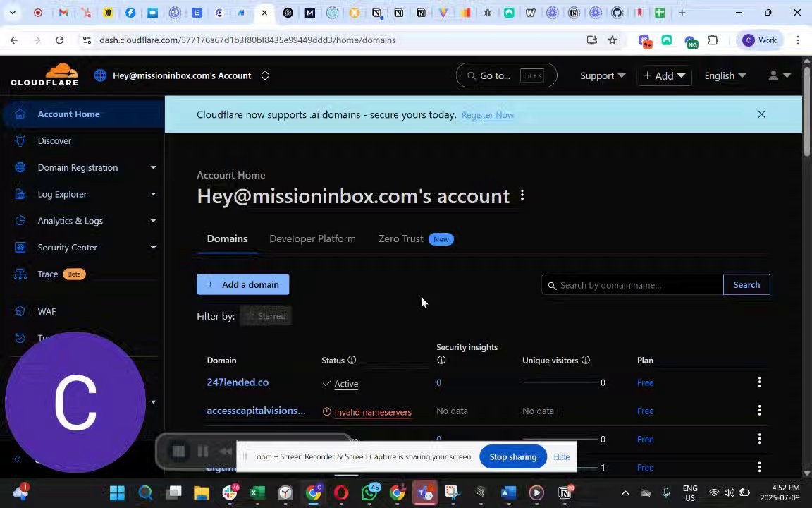Click the Search button
812x508 pixels.
[x=746, y=284]
